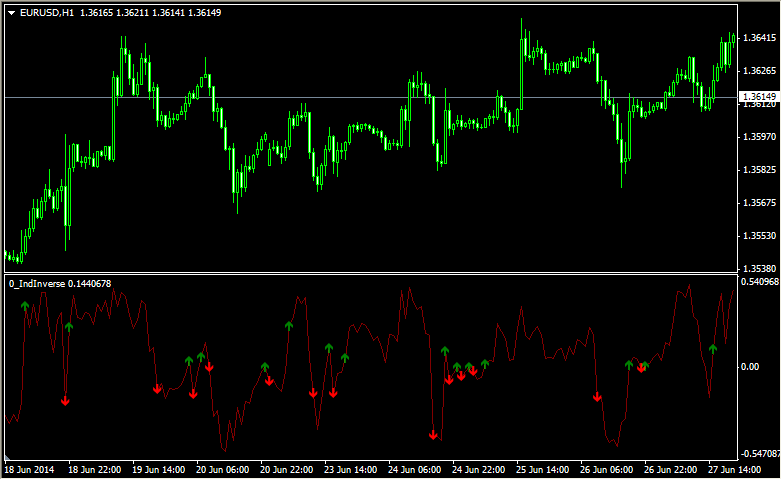The image size is (782, 480).
Task: Click the 23 Jun 14:00 time label
Action: 351,470
